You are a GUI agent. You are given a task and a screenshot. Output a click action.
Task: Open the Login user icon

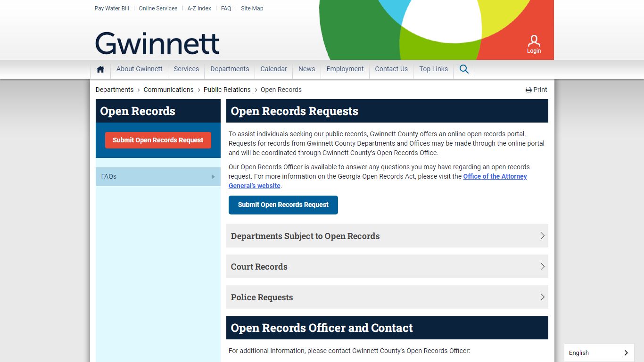(x=534, y=44)
